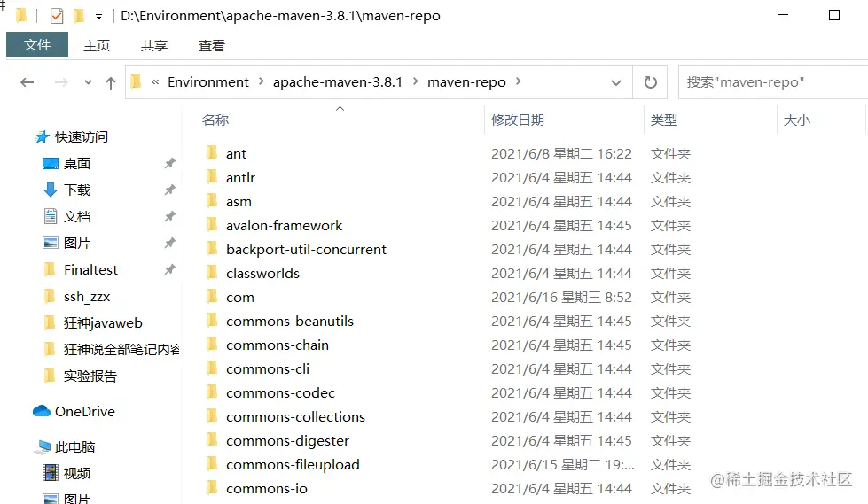This screenshot has width=868, height=504.
Task: Select 此电脑 in the navigation pane
Action: click(x=74, y=446)
